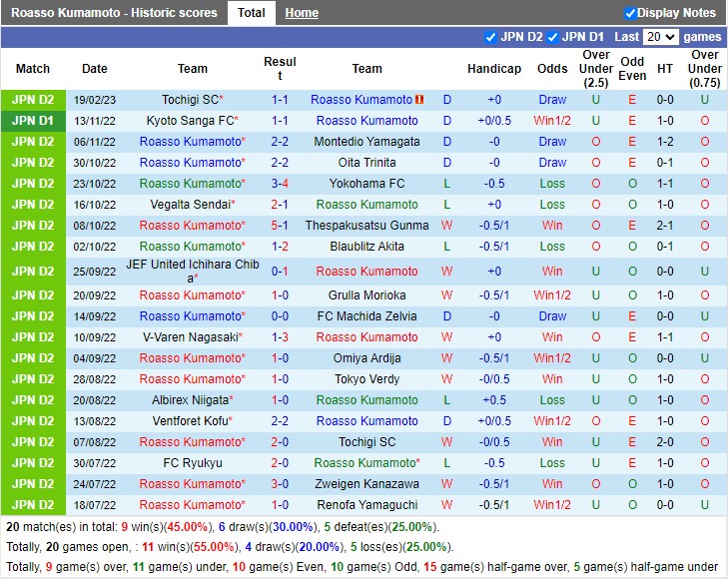Switch to the Home tab

(301, 13)
